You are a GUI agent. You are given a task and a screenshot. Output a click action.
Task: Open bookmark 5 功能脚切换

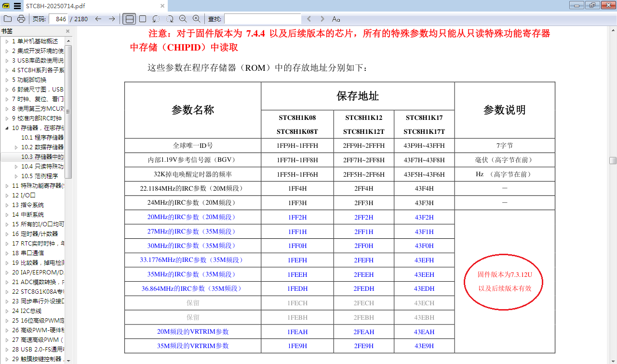(x=29, y=80)
